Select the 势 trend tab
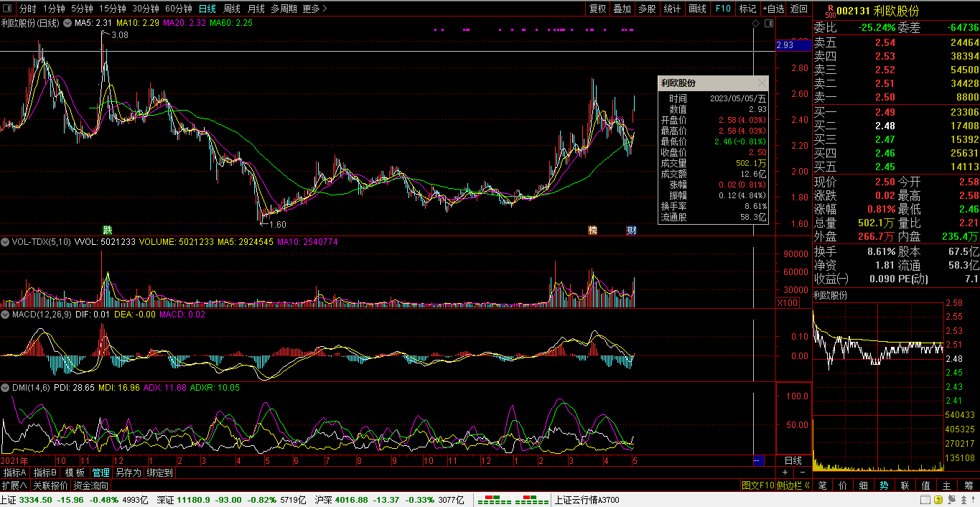 [x=884, y=485]
